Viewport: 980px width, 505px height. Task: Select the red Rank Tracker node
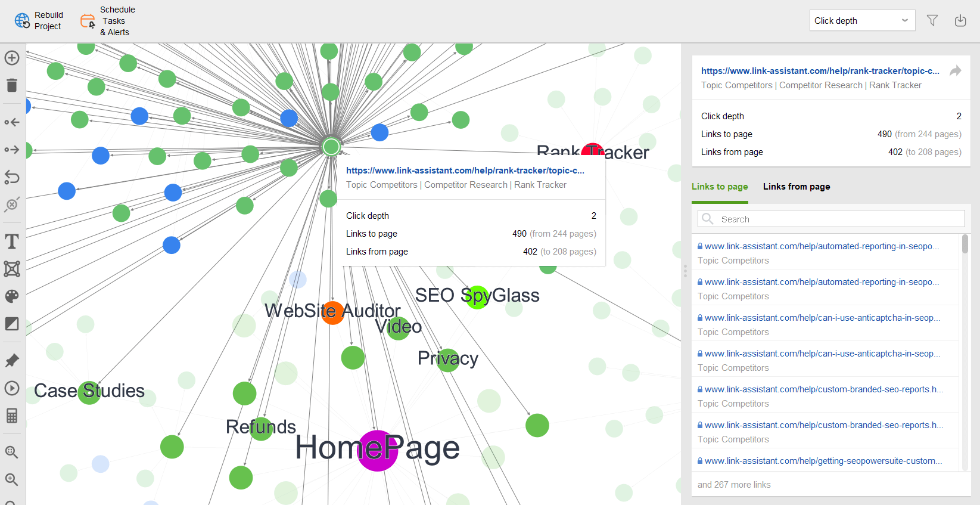[x=593, y=150]
